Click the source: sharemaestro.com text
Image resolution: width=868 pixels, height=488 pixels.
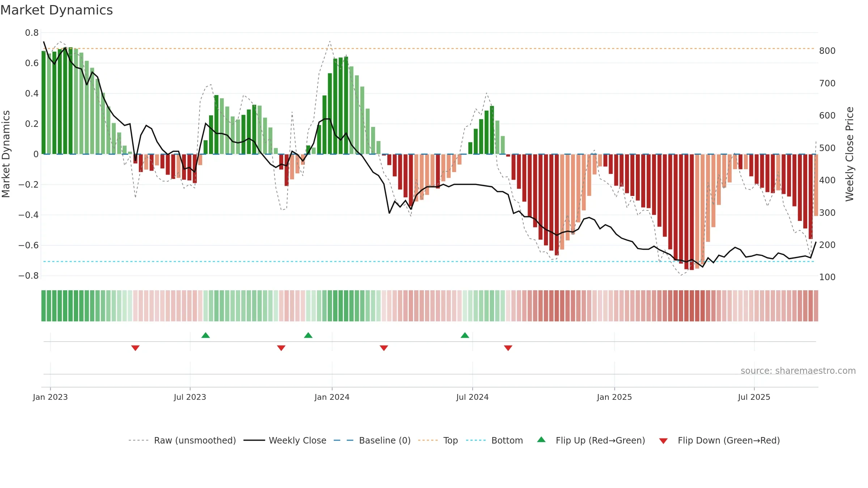coord(798,371)
